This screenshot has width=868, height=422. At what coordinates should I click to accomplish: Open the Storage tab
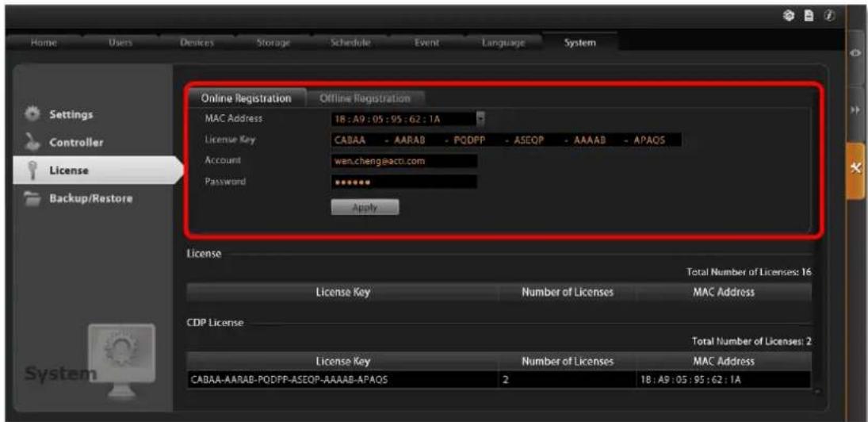273,43
